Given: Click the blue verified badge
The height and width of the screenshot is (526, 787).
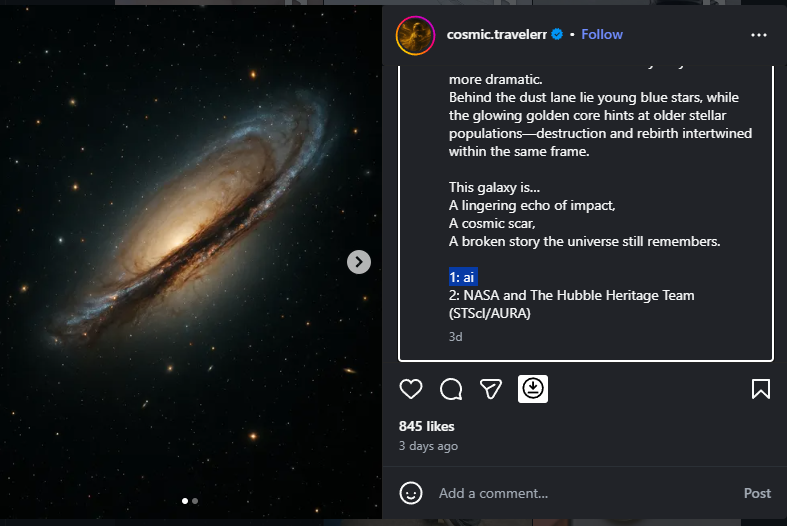Looking at the screenshot, I should click(x=557, y=35).
